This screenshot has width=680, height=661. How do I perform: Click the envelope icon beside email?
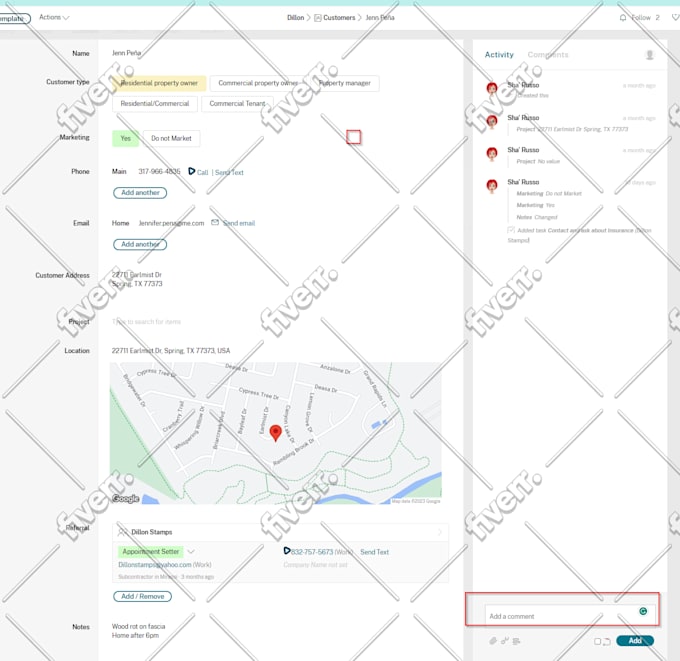(x=215, y=223)
